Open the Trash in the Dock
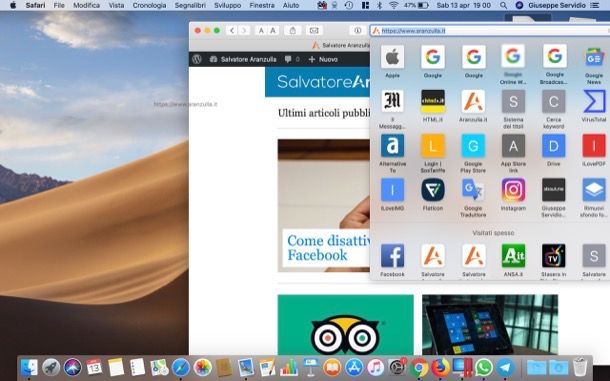The image size is (610, 381). pos(580,367)
